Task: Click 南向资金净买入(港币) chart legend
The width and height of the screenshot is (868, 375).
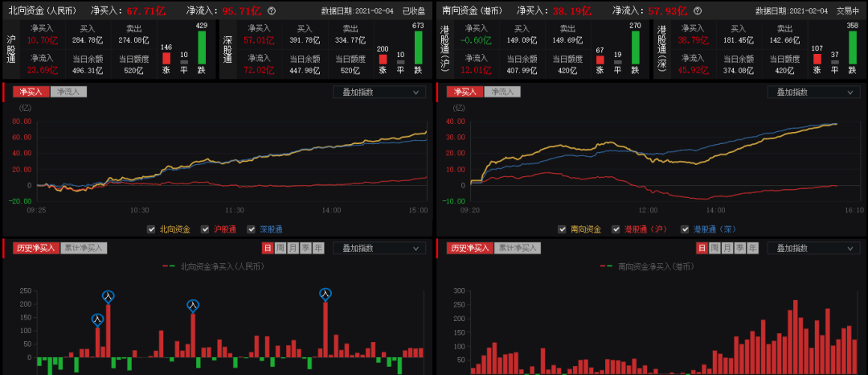Action: pyautogui.click(x=646, y=266)
